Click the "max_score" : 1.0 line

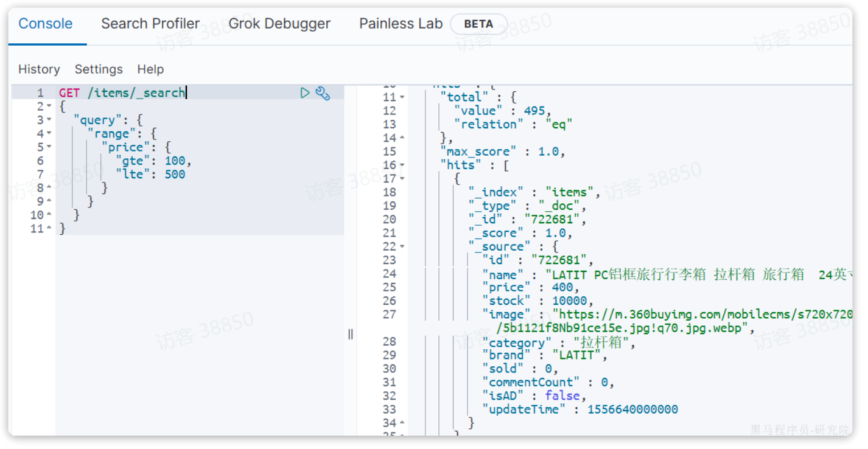(503, 151)
